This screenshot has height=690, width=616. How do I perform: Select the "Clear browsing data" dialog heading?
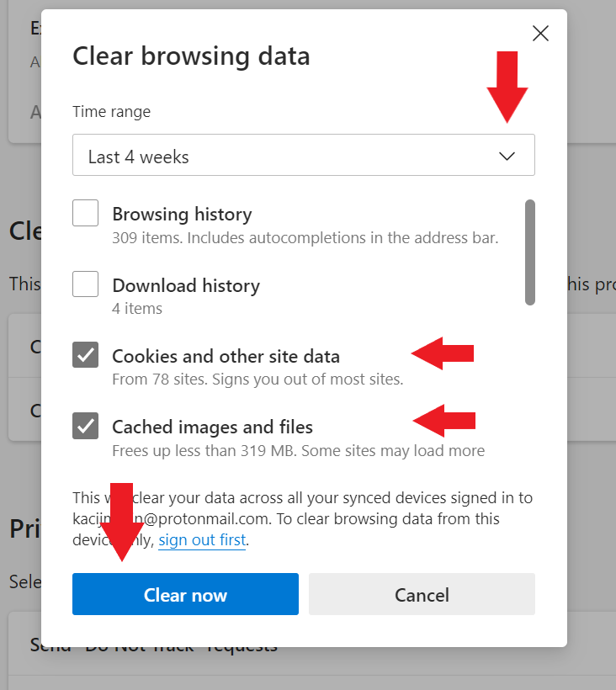tap(191, 56)
